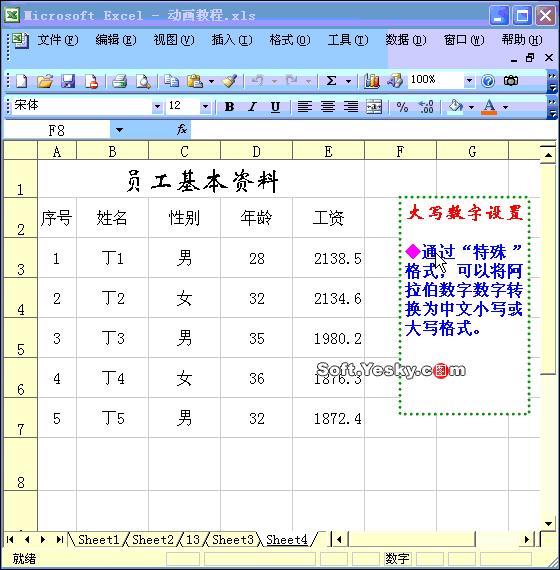Click the Name Box showing F8
The width and height of the screenshot is (560, 570).
(x=57, y=130)
